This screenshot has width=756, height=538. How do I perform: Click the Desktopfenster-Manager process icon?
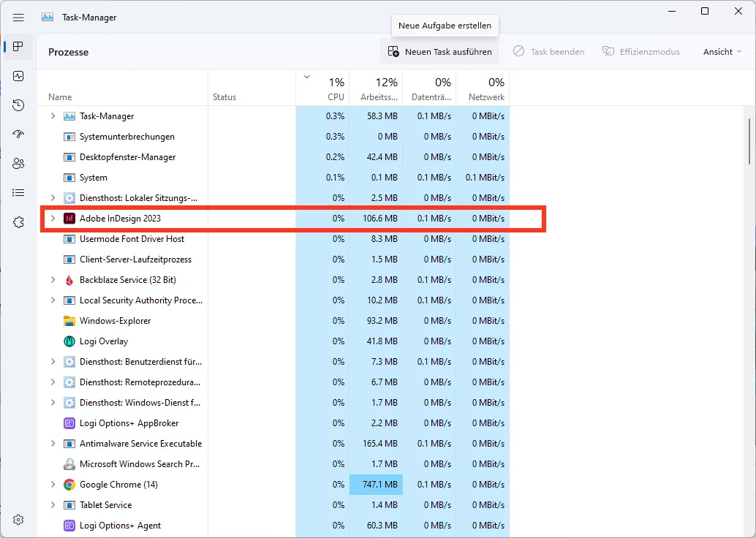click(x=69, y=157)
